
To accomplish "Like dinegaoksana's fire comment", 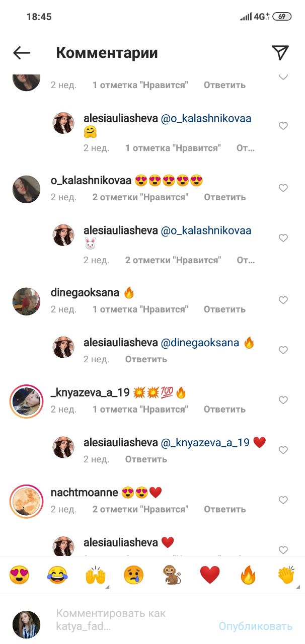I will [x=283, y=300].
